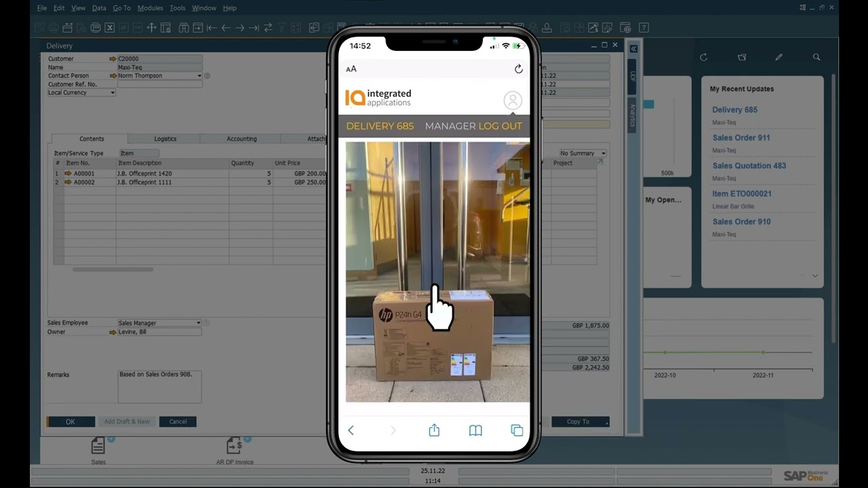Open owner Levine, Bill link arrow

(x=113, y=332)
